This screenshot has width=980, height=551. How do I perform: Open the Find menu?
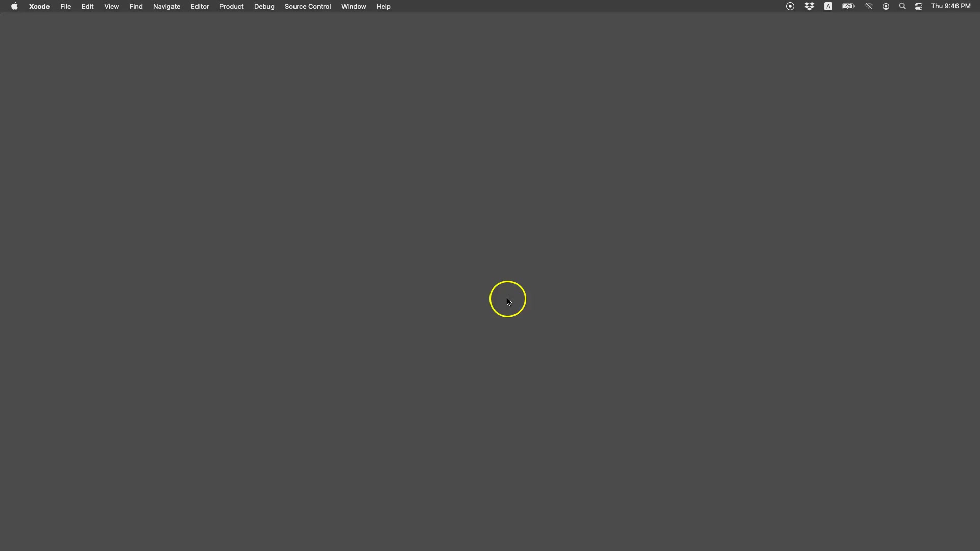pyautogui.click(x=136, y=6)
